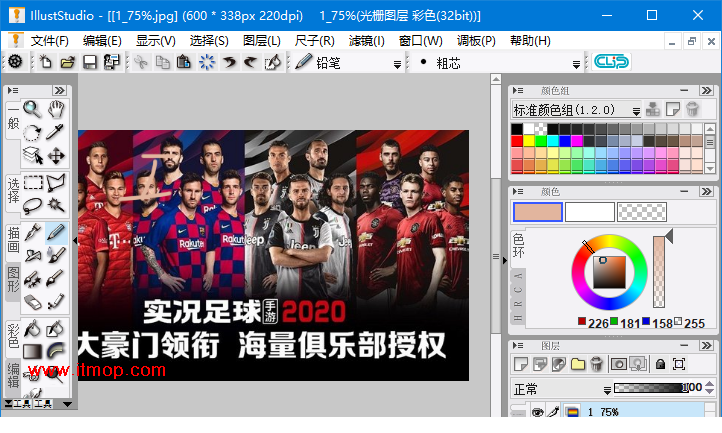Select the rectangular marquee tool
722x433 pixels.
pyautogui.click(x=33, y=183)
